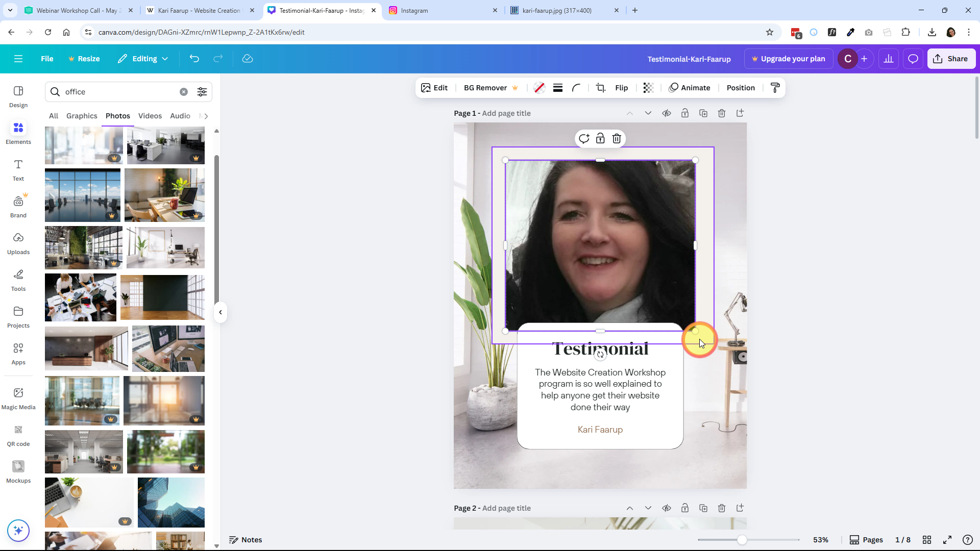Open the Uploads panel
This screenshot has width=980, height=551.
click(x=18, y=243)
